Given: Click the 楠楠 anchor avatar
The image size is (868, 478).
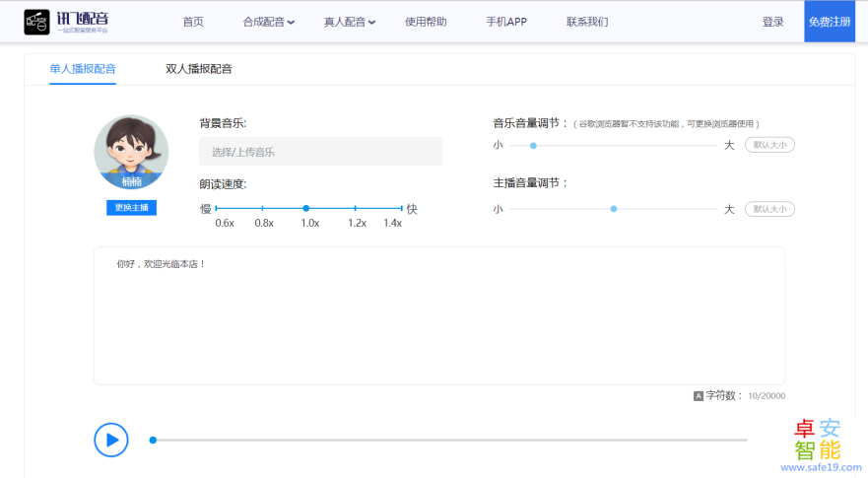Looking at the screenshot, I should pos(131,151).
